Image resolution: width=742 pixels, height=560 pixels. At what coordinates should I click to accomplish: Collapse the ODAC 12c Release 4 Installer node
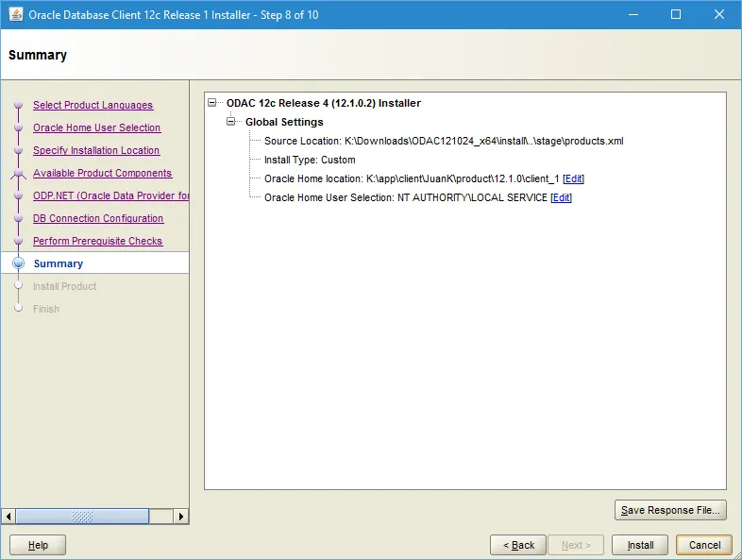pyautogui.click(x=212, y=103)
